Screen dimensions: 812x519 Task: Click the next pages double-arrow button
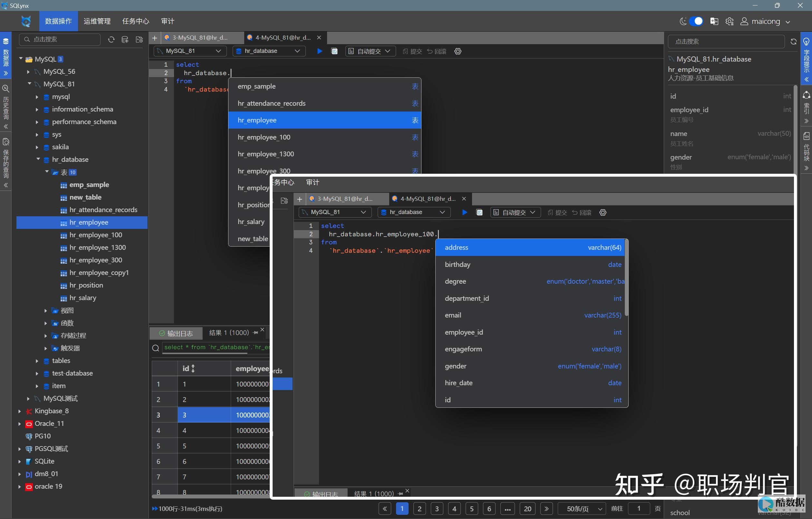pos(546,509)
